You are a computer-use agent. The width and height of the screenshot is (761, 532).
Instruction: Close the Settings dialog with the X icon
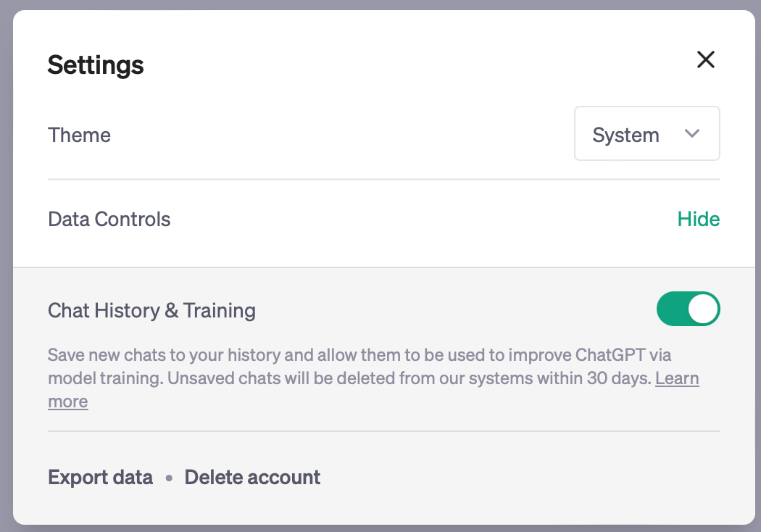(x=706, y=59)
